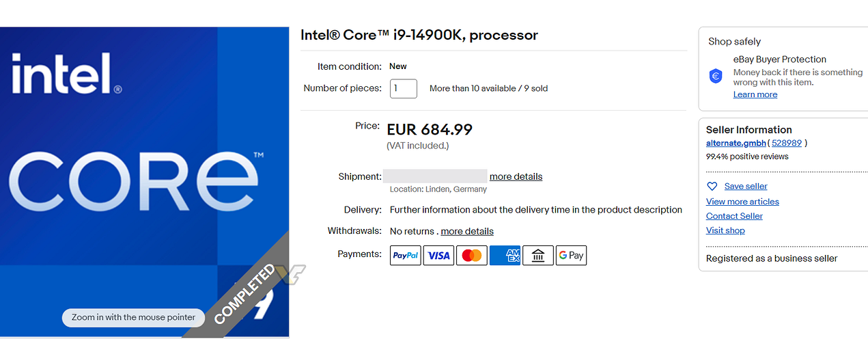Click the Zoom in with mouse pointer label
The image size is (868, 350).
coord(133,317)
